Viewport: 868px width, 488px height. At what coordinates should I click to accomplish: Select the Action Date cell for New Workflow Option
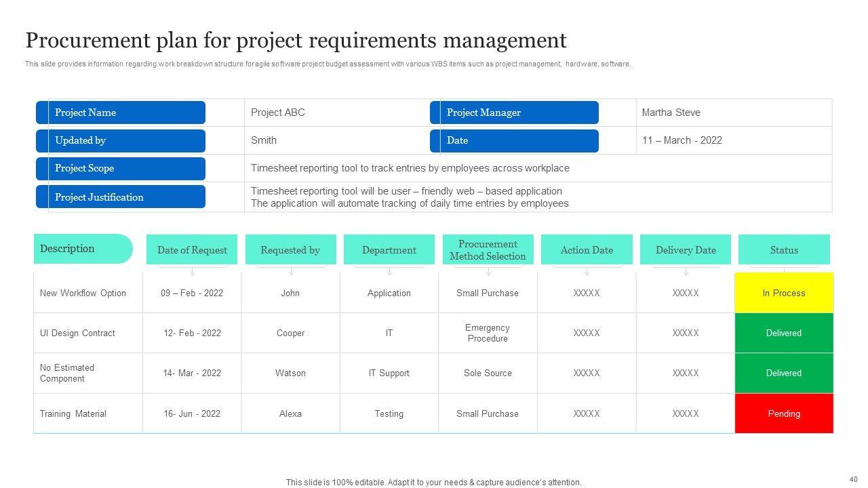[587, 293]
